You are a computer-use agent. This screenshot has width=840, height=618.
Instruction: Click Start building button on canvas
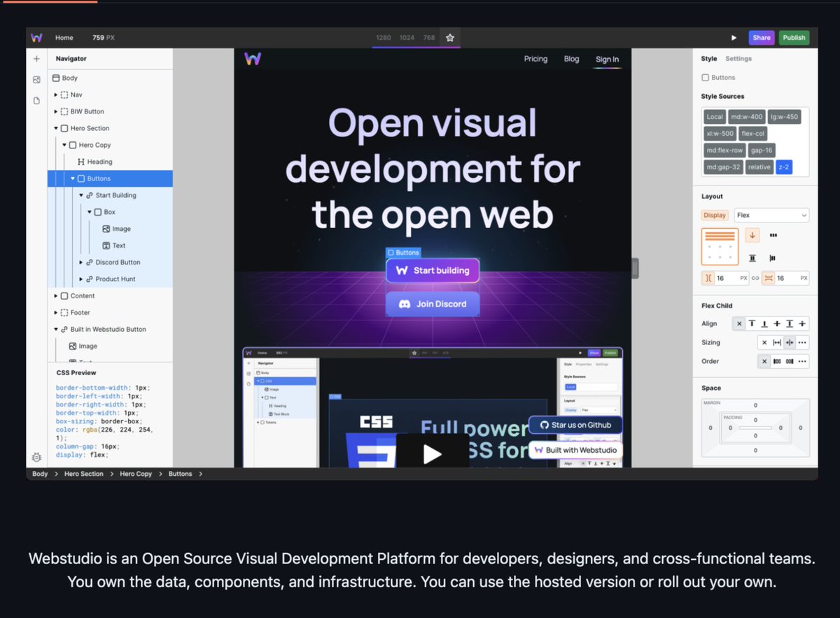433,270
